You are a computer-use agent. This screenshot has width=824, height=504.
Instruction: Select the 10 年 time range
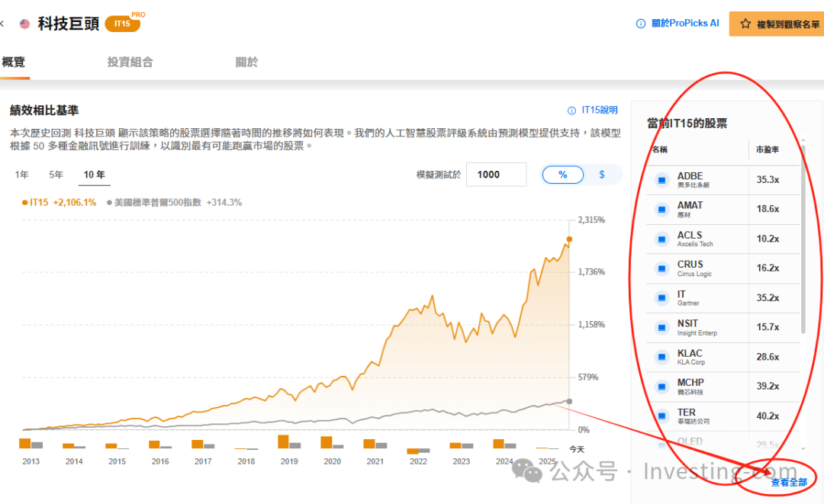tap(94, 175)
